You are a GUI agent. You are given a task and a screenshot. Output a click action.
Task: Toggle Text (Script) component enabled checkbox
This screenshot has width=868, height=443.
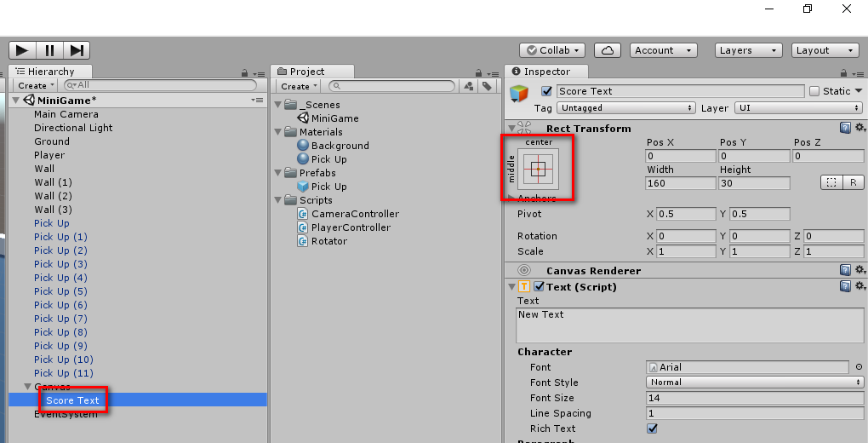pyautogui.click(x=539, y=286)
